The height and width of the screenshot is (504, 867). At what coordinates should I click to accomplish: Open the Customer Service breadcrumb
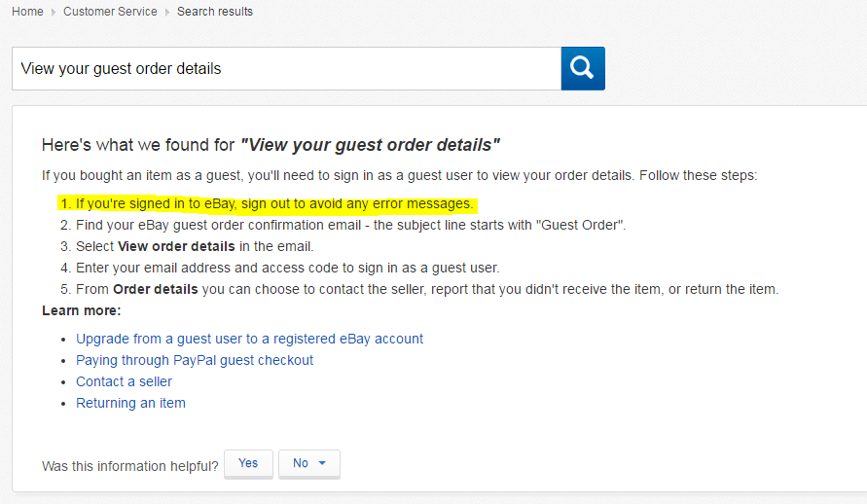110,12
